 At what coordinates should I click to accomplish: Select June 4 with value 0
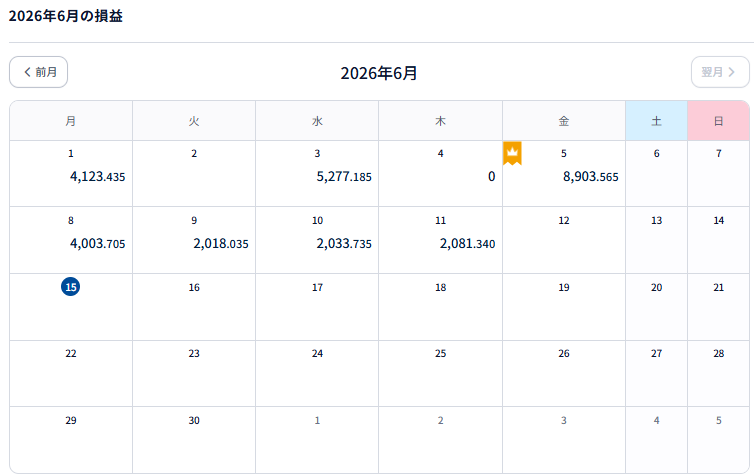point(440,174)
